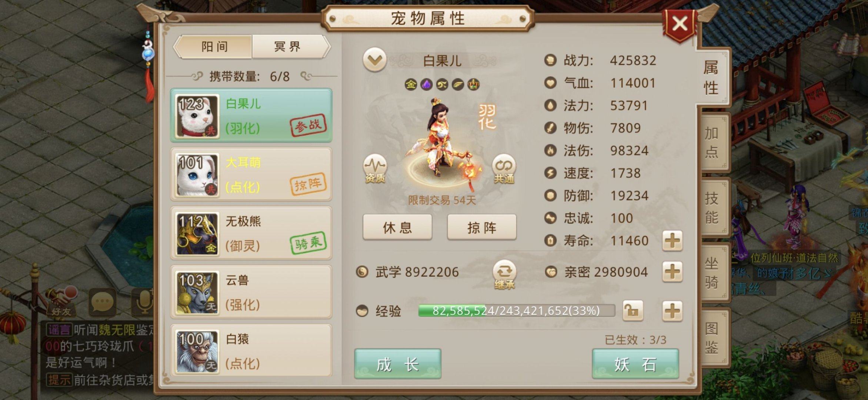Click the experience lock icon
Viewport: 868px width, 400px height.
[633, 310]
